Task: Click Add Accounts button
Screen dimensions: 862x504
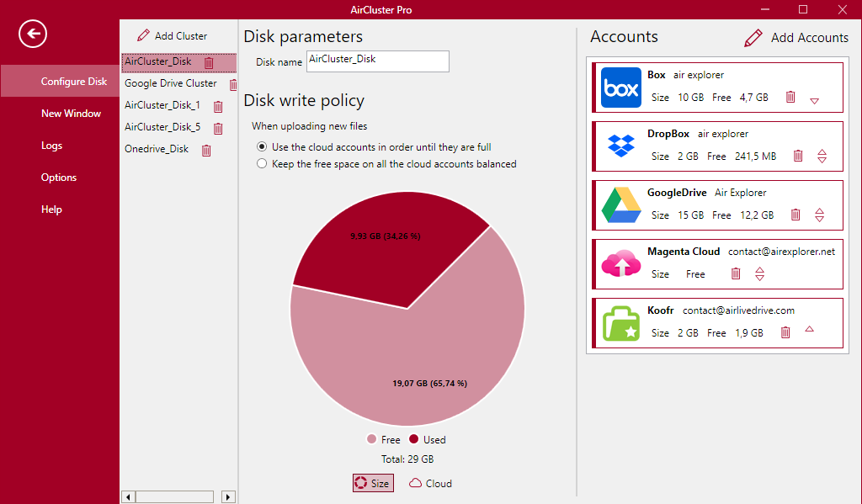Action: 796,37
